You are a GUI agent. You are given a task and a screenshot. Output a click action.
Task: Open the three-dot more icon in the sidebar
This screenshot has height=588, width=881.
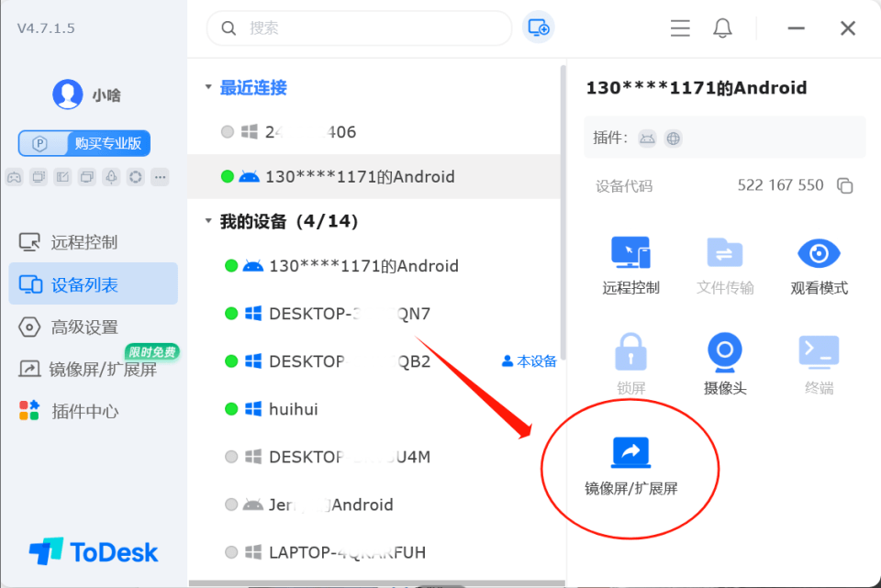(x=160, y=177)
